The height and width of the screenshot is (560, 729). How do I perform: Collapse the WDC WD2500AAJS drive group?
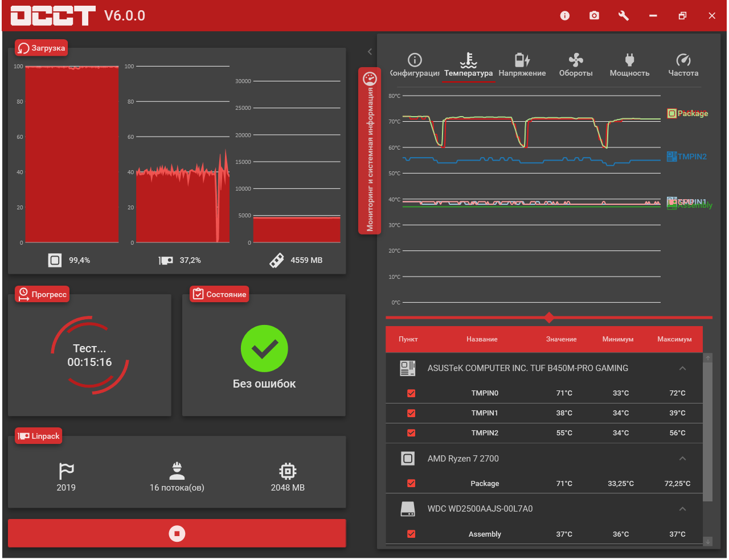[682, 509]
